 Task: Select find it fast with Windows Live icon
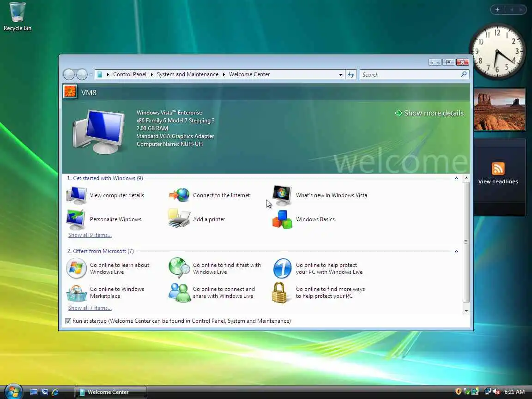coord(180,268)
